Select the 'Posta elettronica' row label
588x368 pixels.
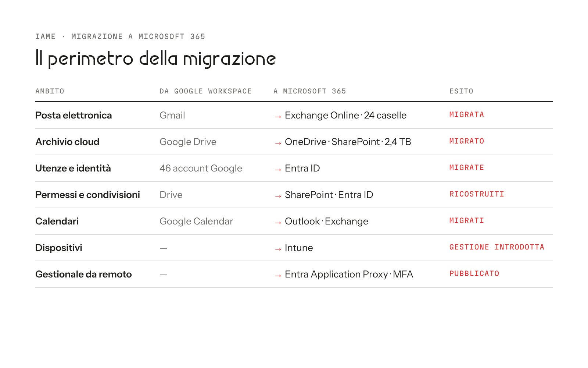point(73,115)
